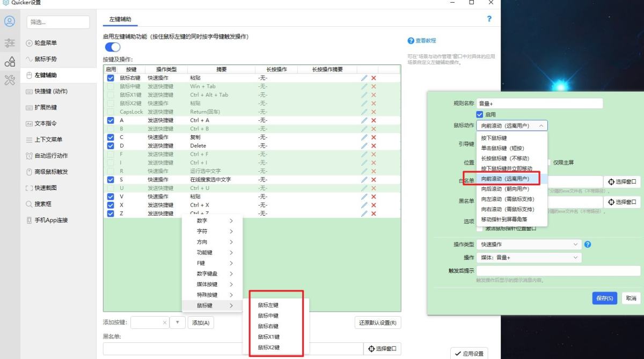Delete the X key row with red X
Image resolution: width=644 pixels, height=359 pixels.
pyautogui.click(x=374, y=205)
